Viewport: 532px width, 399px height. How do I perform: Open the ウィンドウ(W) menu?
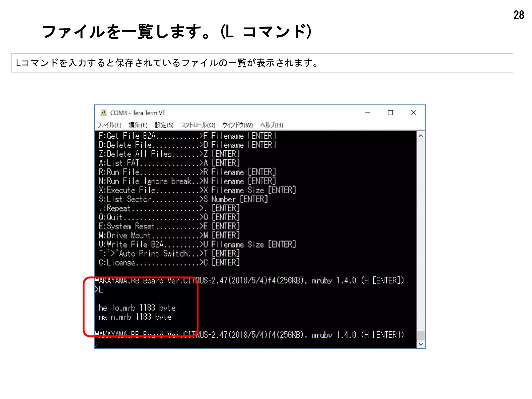[x=237, y=125]
